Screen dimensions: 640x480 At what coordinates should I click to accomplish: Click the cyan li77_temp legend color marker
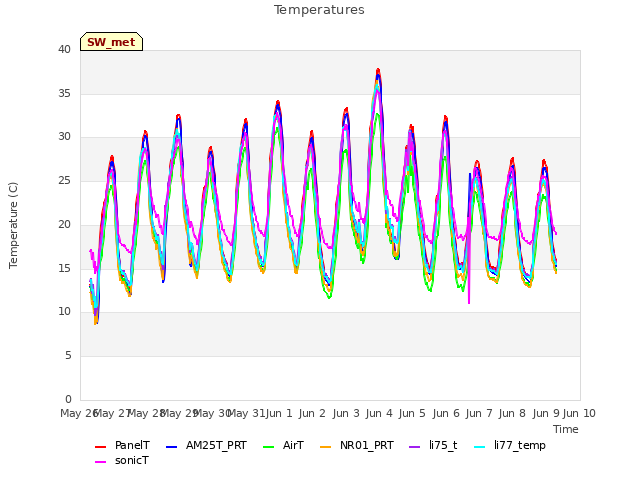[480, 447]
